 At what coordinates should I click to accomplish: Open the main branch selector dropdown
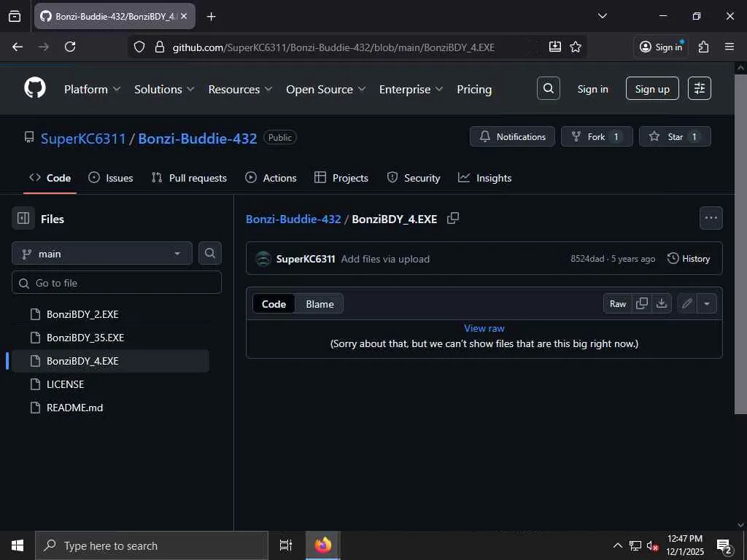pyautogui.click(x=102, y=253)
